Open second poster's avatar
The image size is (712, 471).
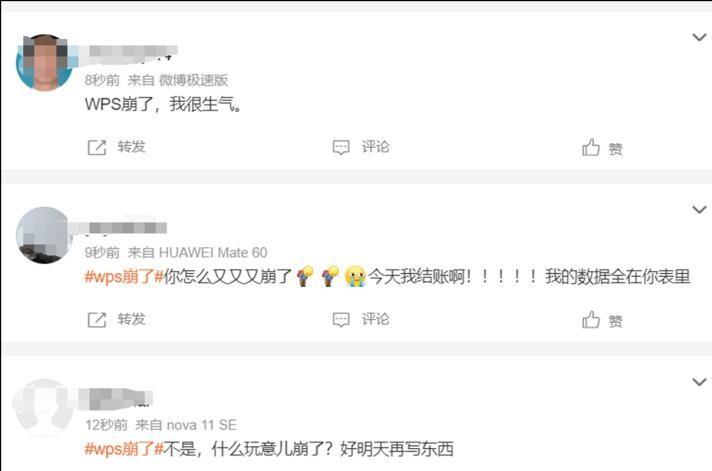click(44, 235)
